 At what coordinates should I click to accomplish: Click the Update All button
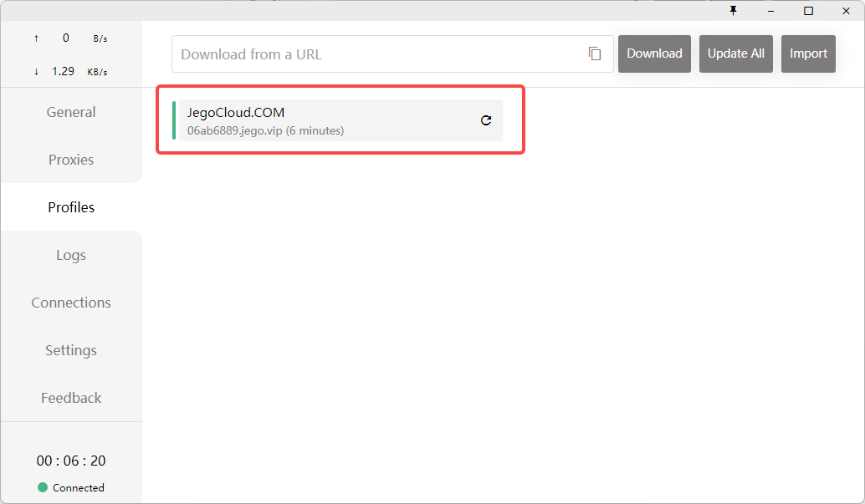pos(736,53)
